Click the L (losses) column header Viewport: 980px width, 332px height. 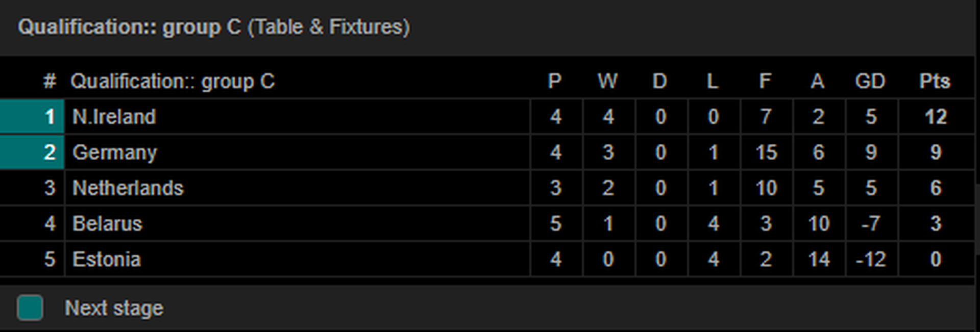tap(713, 81)
